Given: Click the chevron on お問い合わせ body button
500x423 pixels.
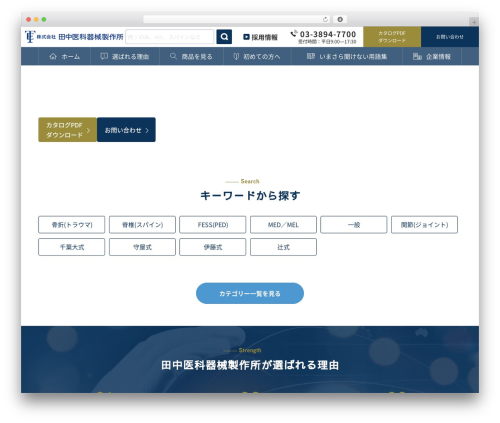Looking at the screenshot, I should [147, 130].
